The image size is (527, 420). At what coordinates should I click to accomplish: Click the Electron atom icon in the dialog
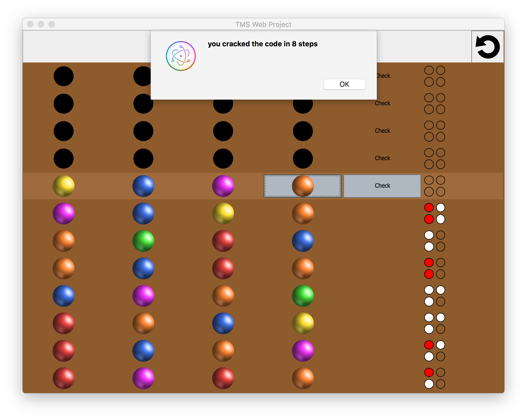point(181,56)
